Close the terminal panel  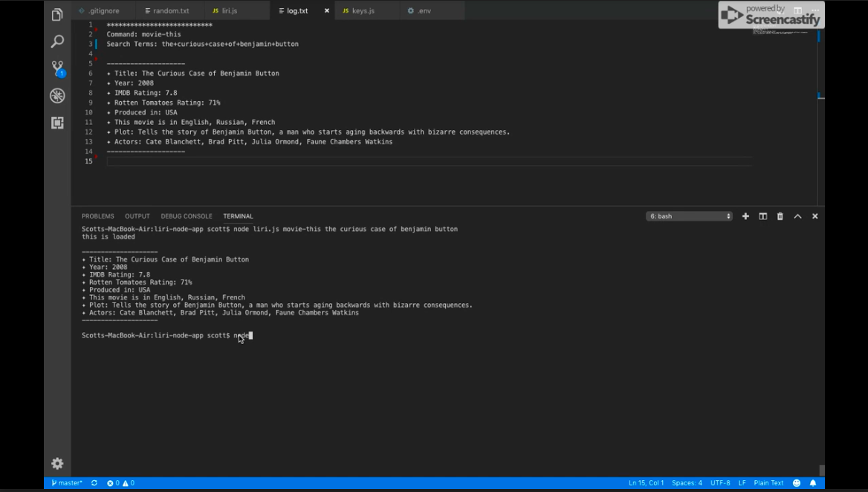coord(814,216)
